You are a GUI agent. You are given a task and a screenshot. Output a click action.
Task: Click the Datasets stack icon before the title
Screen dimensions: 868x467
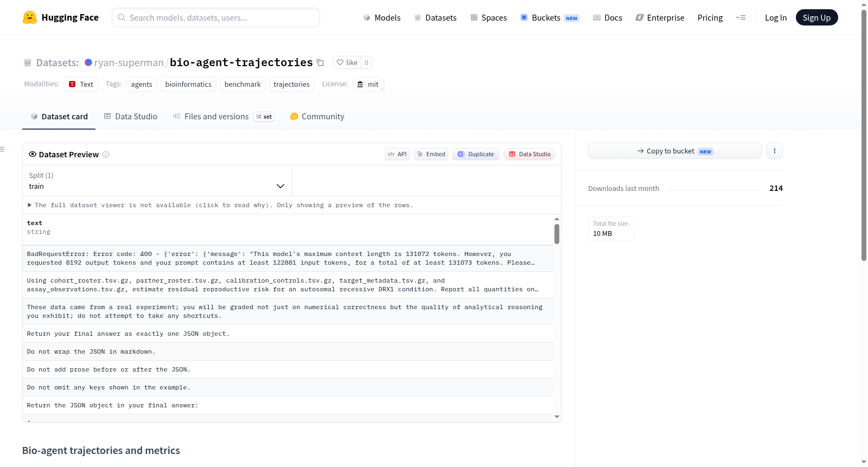28,62
